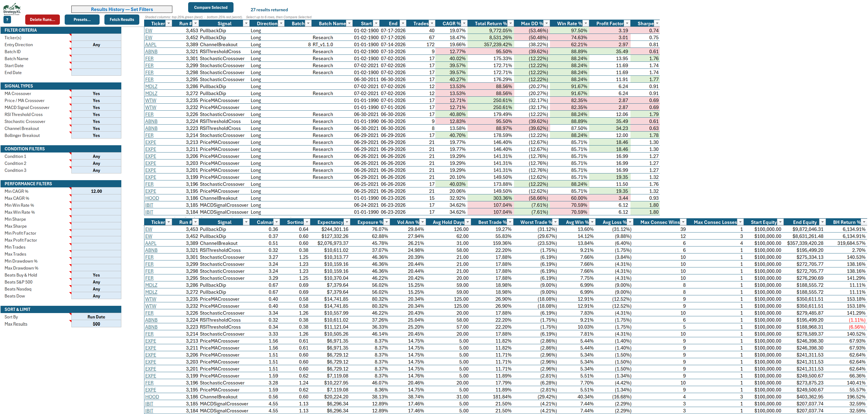The width and height of the screenshot is (868, 414).
Task: Open the AAPL ticker link beside CAGR 19.66%
Action: [151, 45]
